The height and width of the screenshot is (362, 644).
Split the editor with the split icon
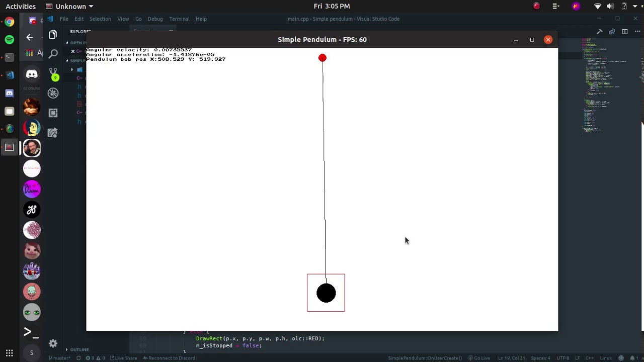624,31
